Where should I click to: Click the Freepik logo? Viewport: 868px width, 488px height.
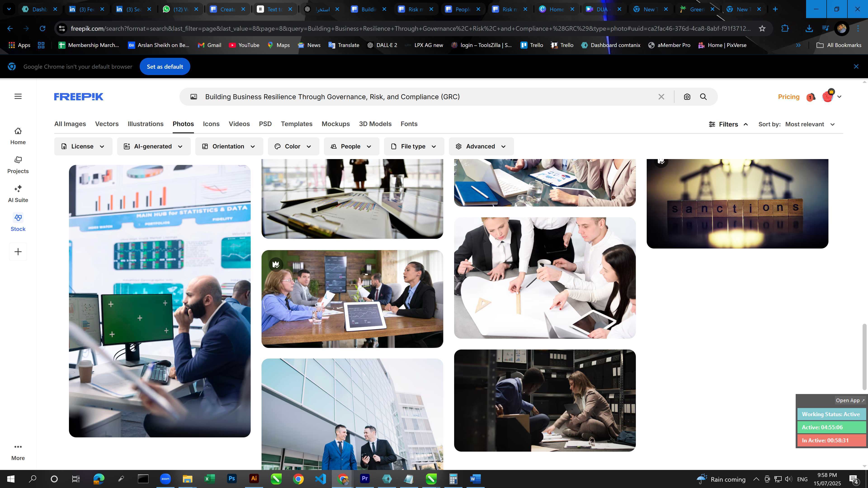pyautogui.click(x=79, y=97)
